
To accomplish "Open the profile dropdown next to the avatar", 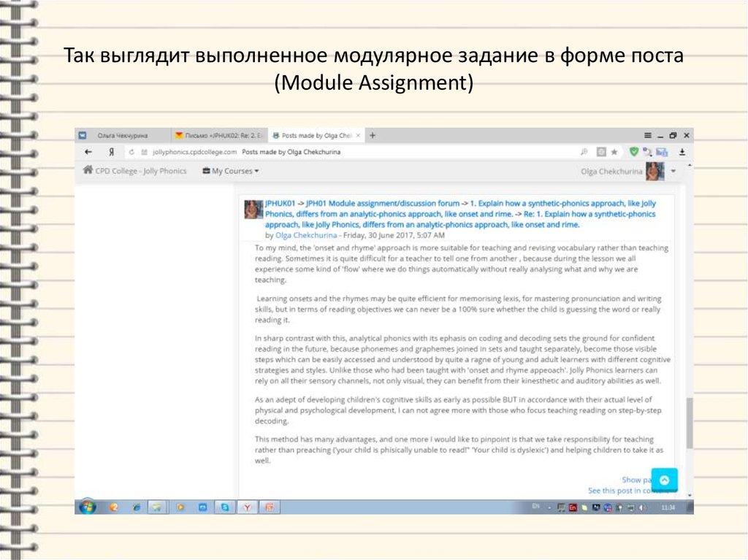I will click(671, 170).
